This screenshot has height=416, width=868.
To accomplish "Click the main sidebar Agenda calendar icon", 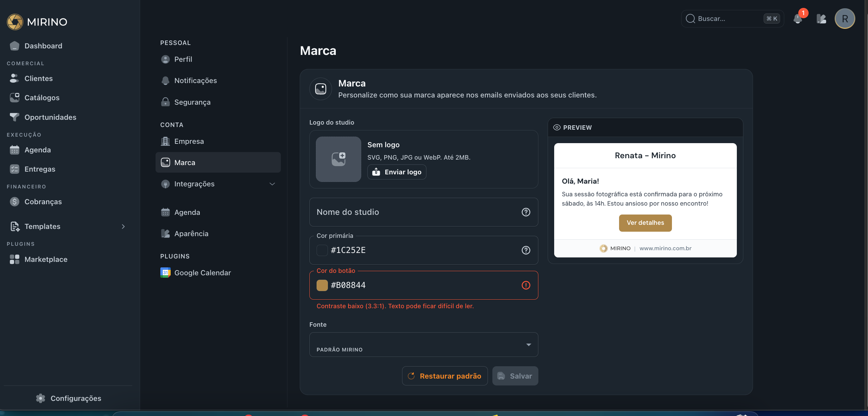I will (x=14, y=150).
